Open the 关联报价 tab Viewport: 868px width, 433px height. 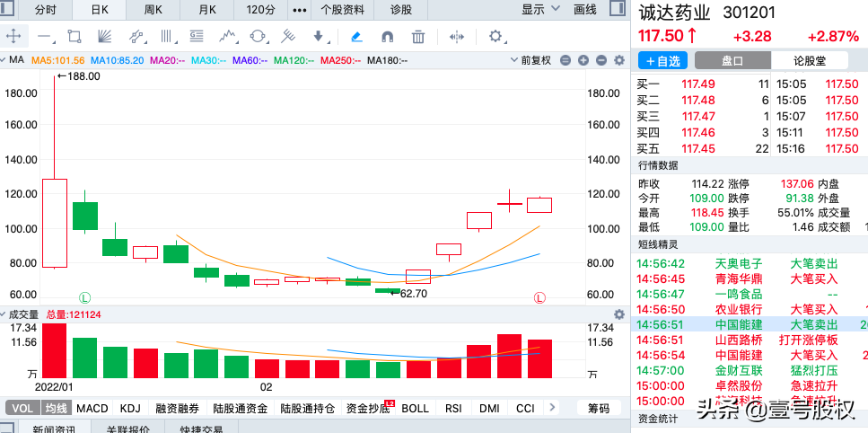tap(127, 429)
